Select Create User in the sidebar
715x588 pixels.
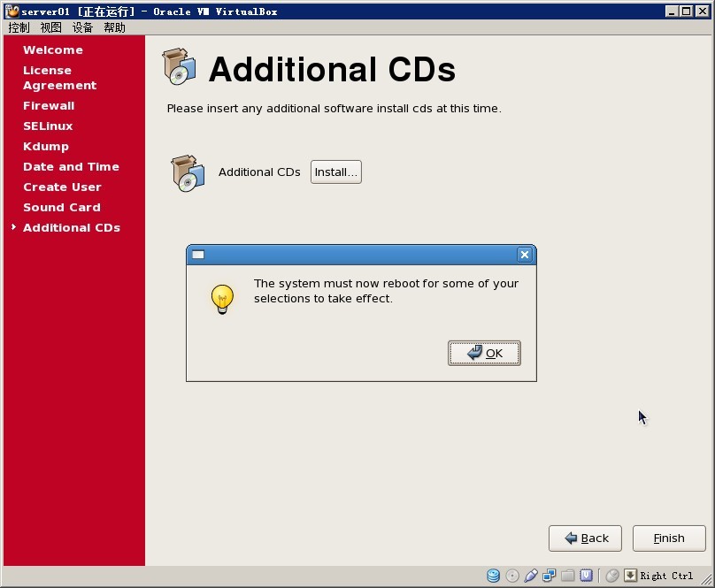coord(62,187)
